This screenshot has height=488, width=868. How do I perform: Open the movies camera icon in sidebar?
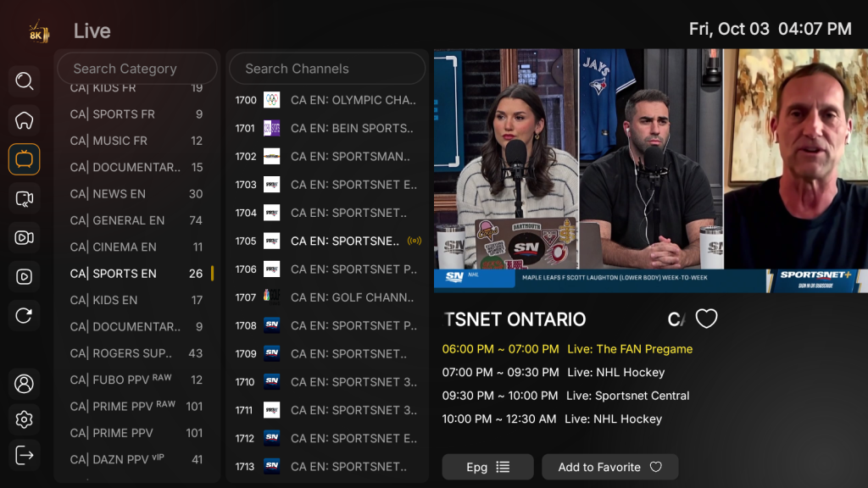[25, 238]
